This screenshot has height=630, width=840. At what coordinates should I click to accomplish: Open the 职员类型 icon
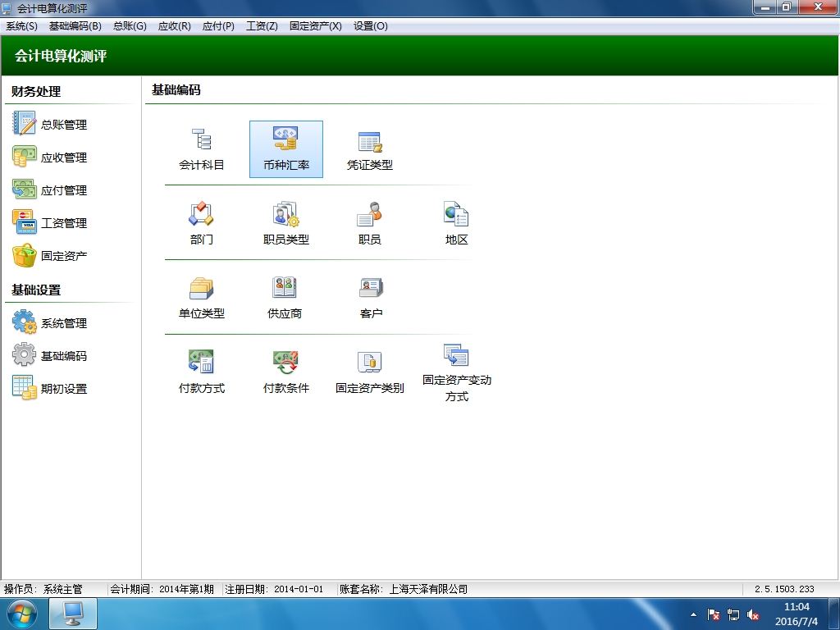click(x=286, y=223)
